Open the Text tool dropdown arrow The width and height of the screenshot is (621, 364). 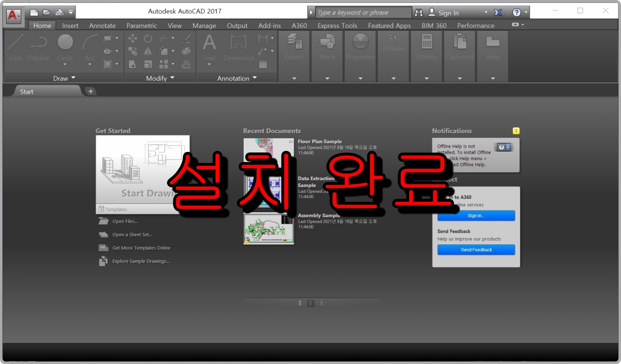tap(209, 64)
